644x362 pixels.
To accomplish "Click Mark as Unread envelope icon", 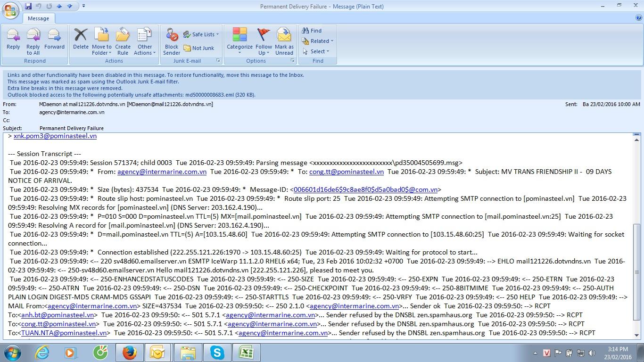I will (x=284, y=35).
